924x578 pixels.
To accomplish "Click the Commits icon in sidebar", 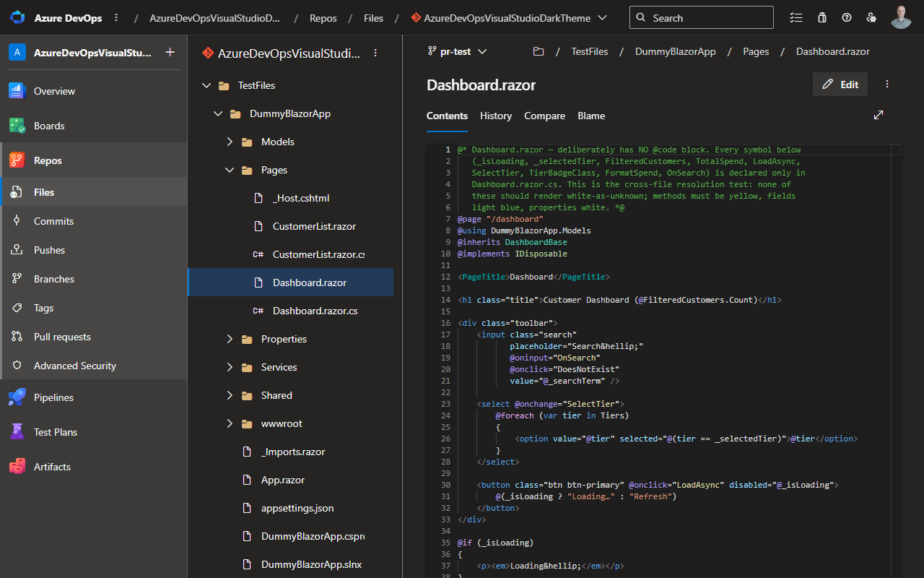I will [17, 221].
